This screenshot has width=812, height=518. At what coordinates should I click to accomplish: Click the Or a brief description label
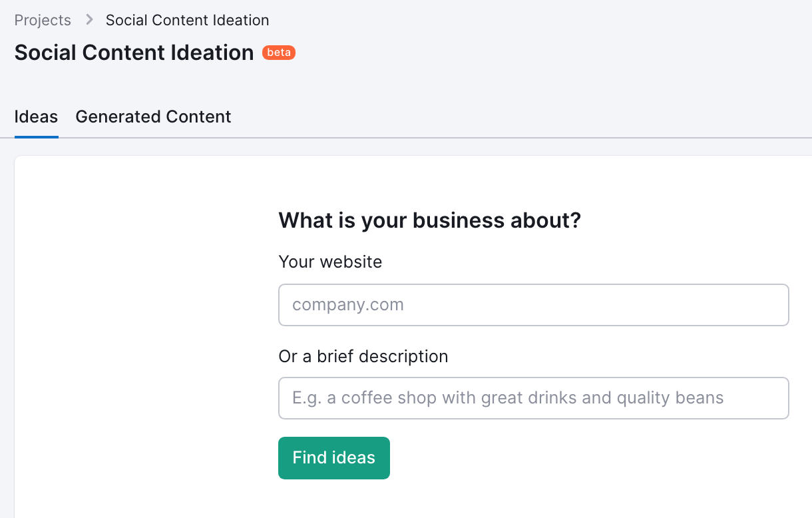(363, 356)
